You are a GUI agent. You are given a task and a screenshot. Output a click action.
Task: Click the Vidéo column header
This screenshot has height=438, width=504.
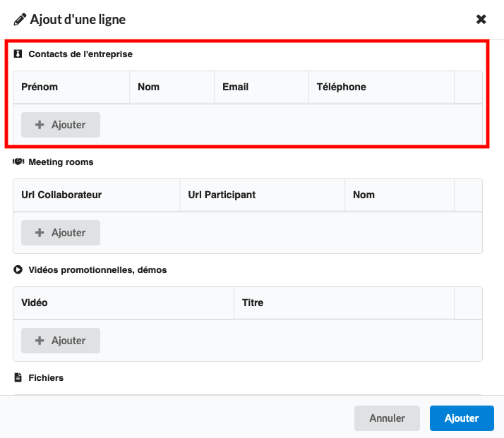pyautogui.click(x=35, y=303)
